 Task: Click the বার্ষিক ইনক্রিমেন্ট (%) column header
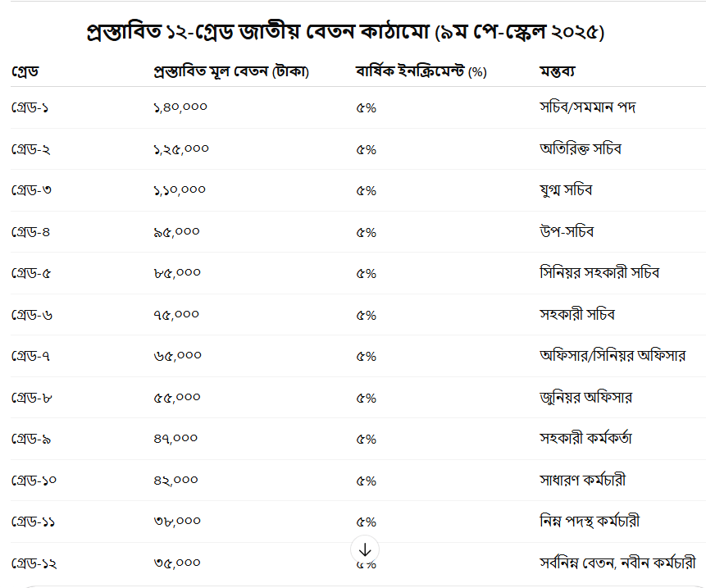click(421, 72)
